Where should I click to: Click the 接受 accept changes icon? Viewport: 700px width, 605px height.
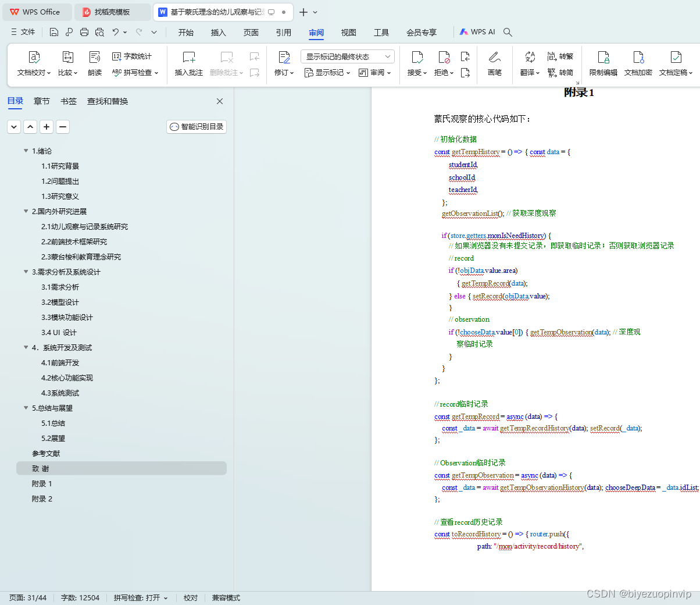tap(417, 57)
